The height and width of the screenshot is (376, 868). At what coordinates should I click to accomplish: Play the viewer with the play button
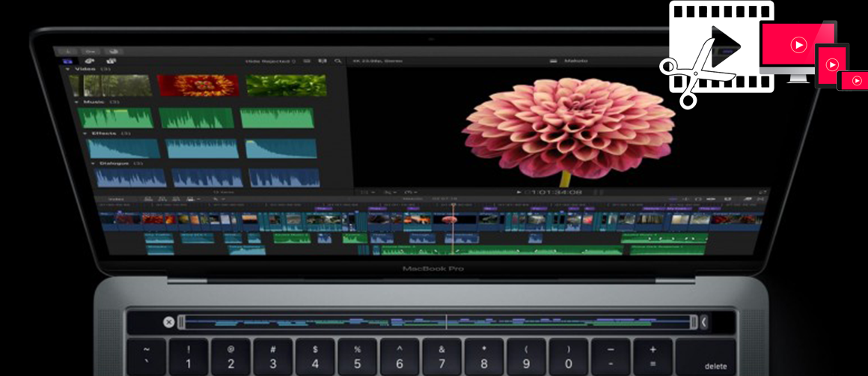[x=519, y=192]
